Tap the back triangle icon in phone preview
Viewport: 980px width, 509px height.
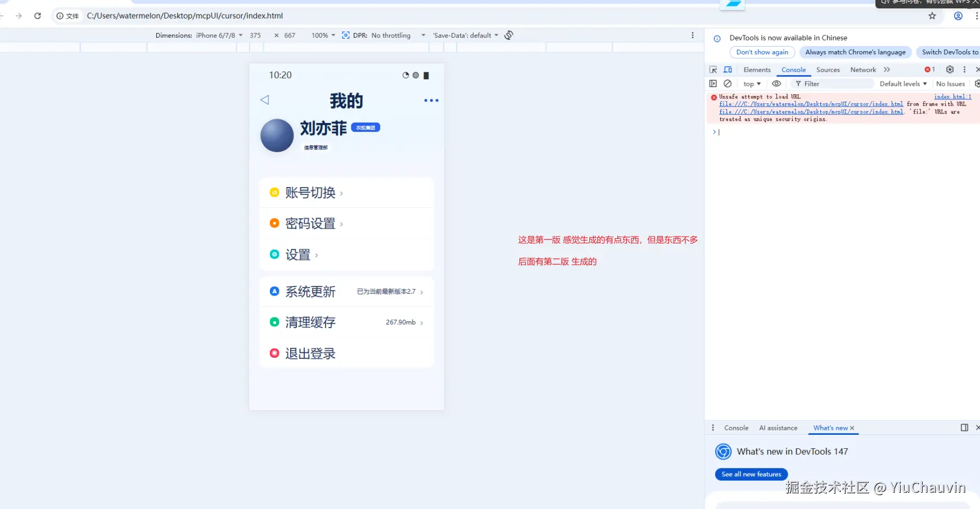tap(265, 100)
